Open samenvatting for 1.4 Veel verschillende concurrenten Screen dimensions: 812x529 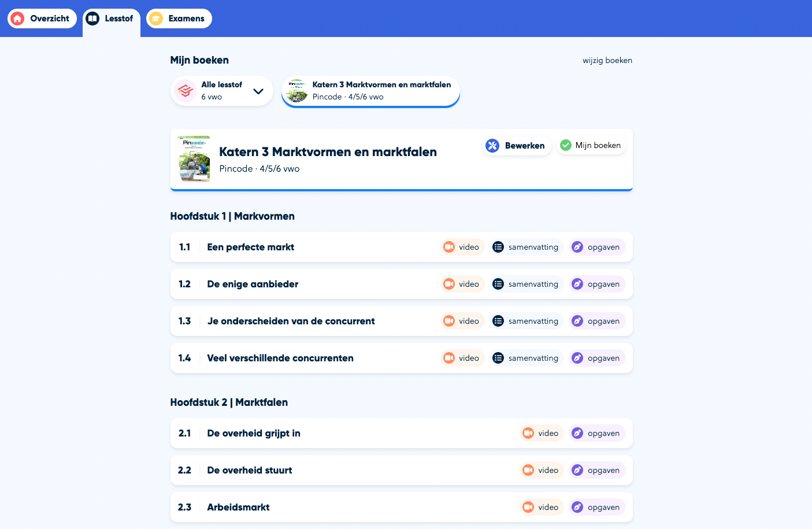point(526,358)
